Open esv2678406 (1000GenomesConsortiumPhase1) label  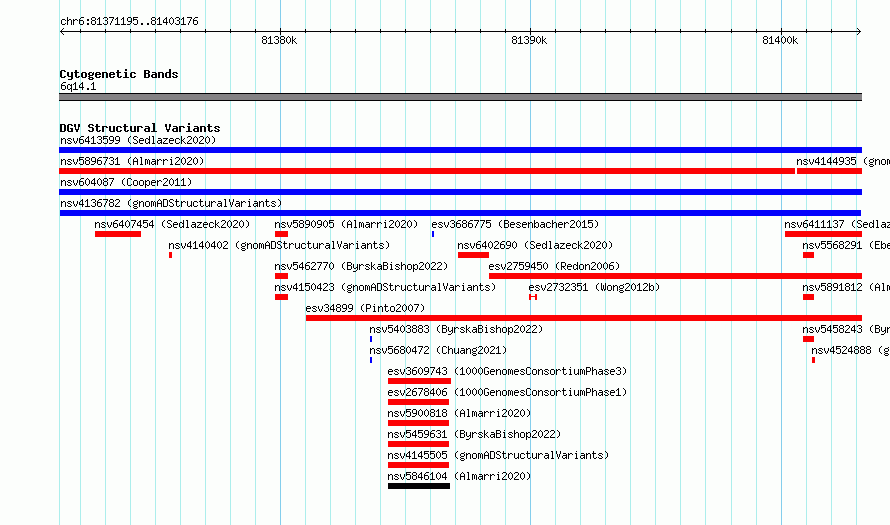(x=507, y=392)
